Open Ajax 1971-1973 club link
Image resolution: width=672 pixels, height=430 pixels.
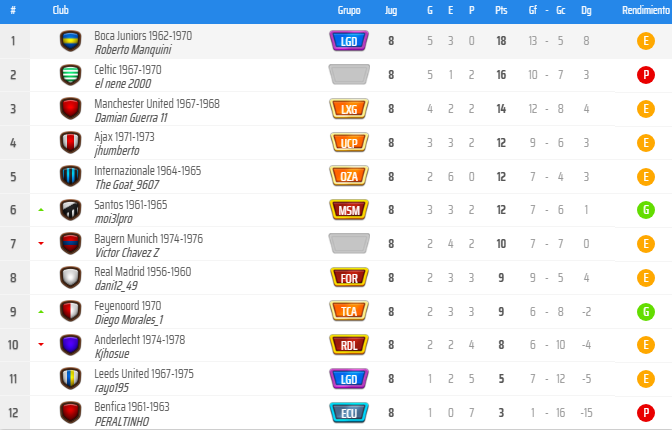pos(124,137)
